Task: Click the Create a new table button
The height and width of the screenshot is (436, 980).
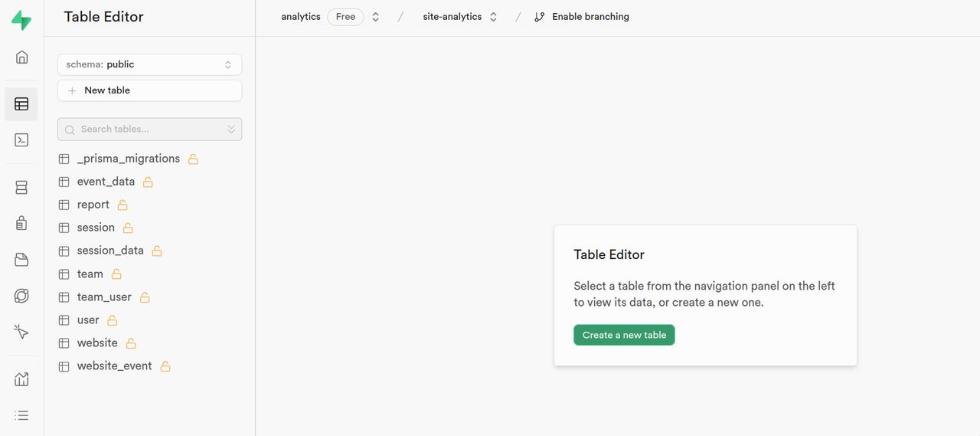Action: click(624, 335)
